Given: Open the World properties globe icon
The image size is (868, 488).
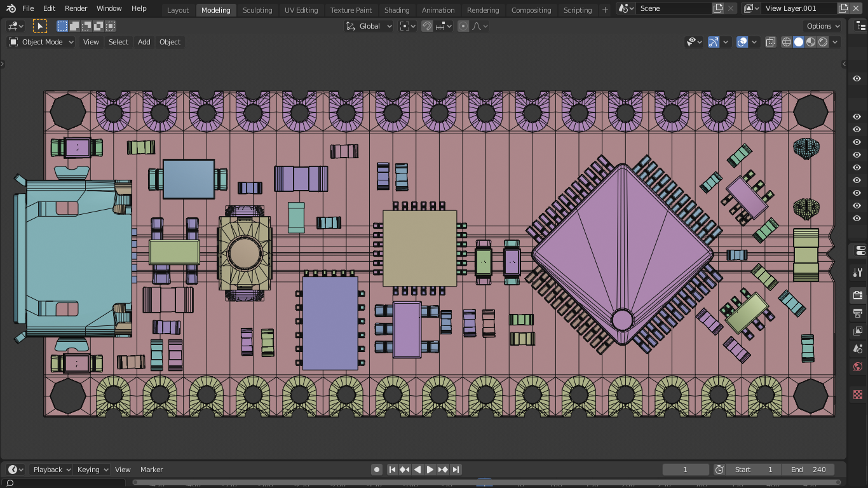Looking at the screenshot, I should click(x=857, y=367).
